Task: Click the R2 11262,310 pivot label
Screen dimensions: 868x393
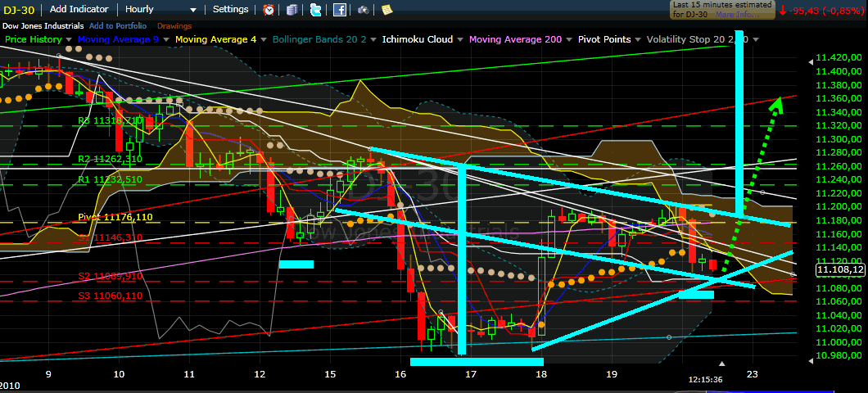Action: tap(111, 159)
